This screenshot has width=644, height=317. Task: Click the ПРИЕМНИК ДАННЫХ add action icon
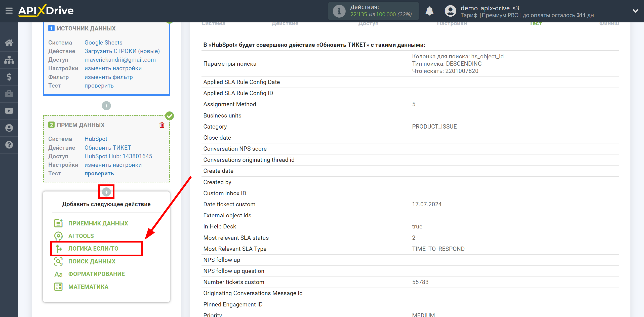click(58, 223)
